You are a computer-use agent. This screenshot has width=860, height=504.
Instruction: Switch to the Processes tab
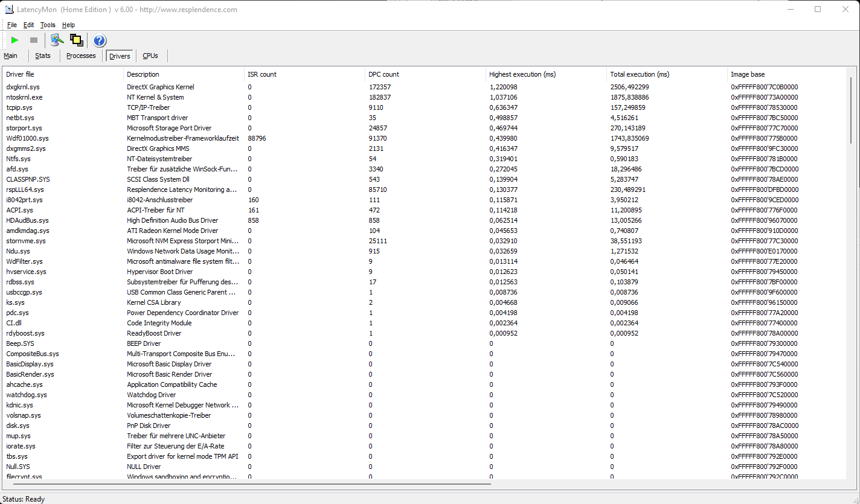point(81,56)
